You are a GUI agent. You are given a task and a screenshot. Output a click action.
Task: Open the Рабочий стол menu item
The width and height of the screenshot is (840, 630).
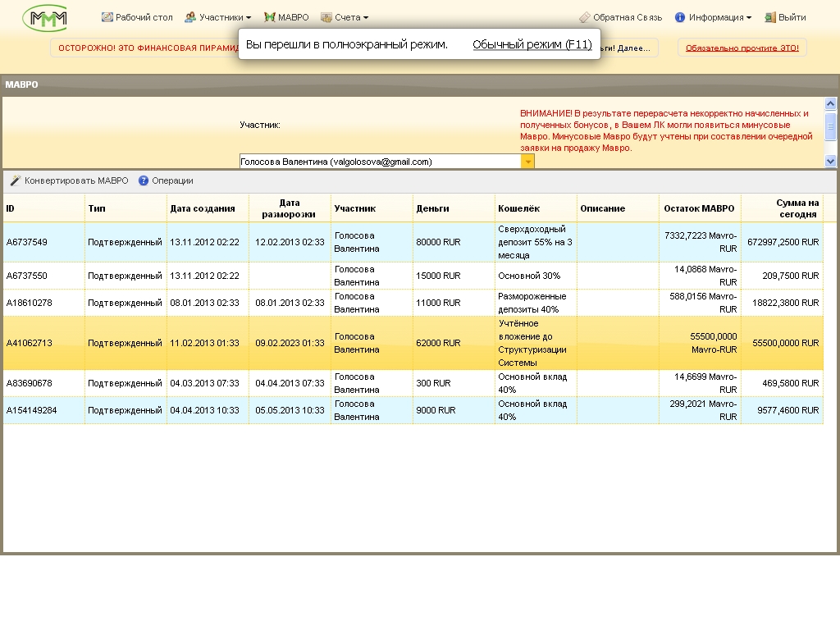[x=137, y=17]
